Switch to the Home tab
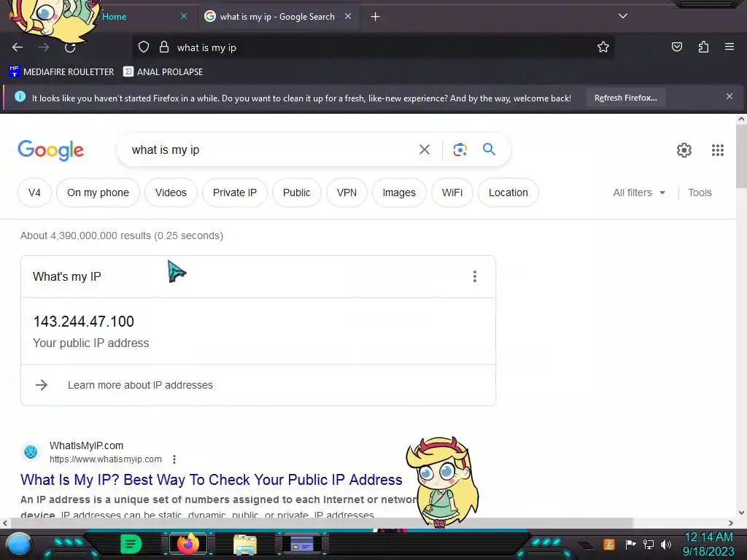The image size is (747, 560). click(115, 17)
